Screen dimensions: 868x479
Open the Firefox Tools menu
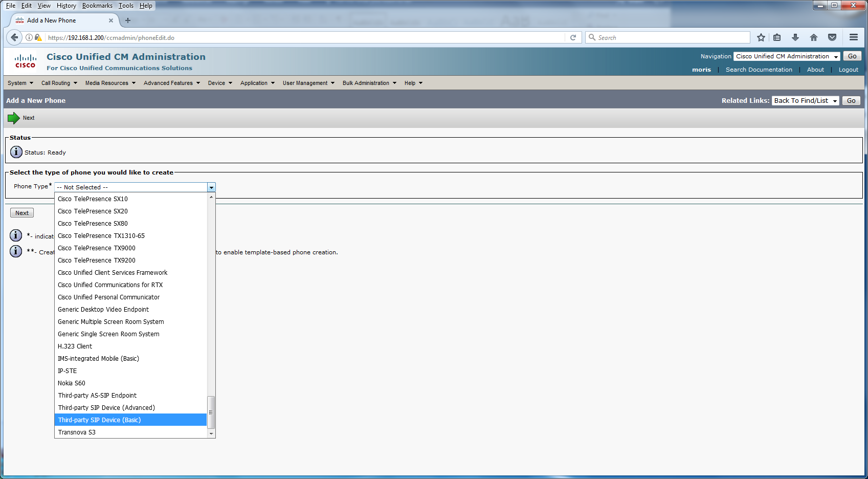tap(126, 6)
